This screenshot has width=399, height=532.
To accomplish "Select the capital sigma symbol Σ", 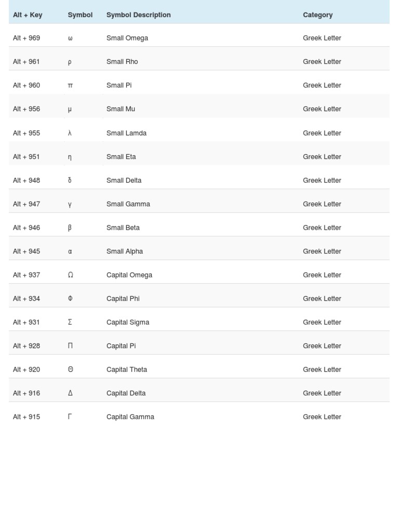I will [x=70, y=322].
